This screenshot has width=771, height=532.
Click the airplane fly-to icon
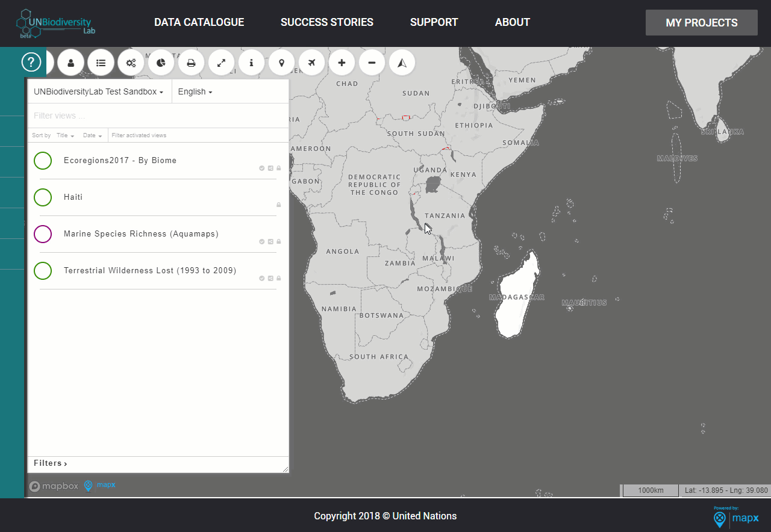point(311,63)
